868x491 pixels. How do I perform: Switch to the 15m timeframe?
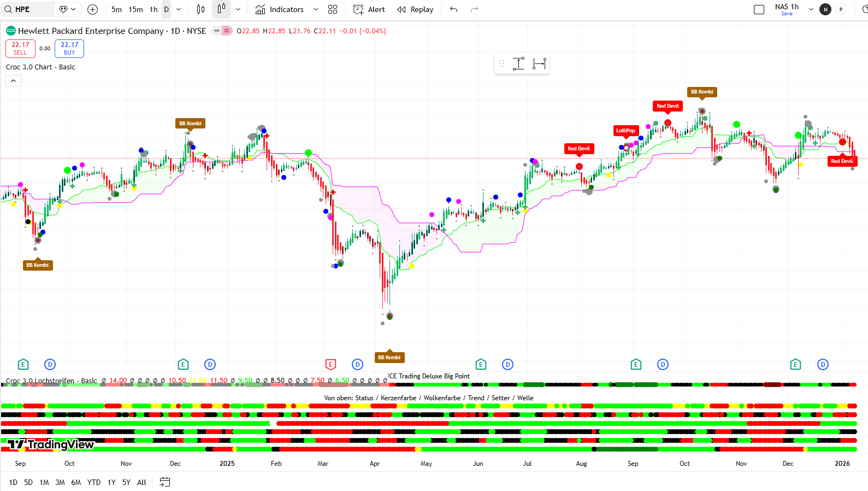(135, 9)
